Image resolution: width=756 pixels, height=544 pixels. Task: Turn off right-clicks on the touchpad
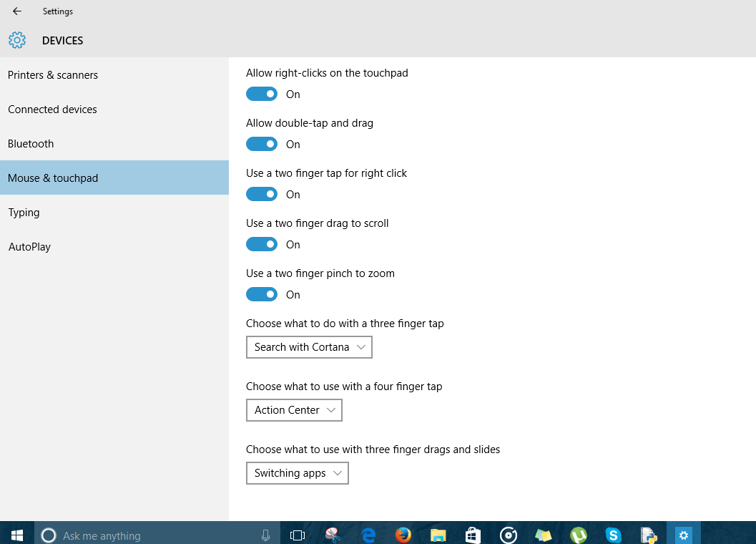point(262,94)
